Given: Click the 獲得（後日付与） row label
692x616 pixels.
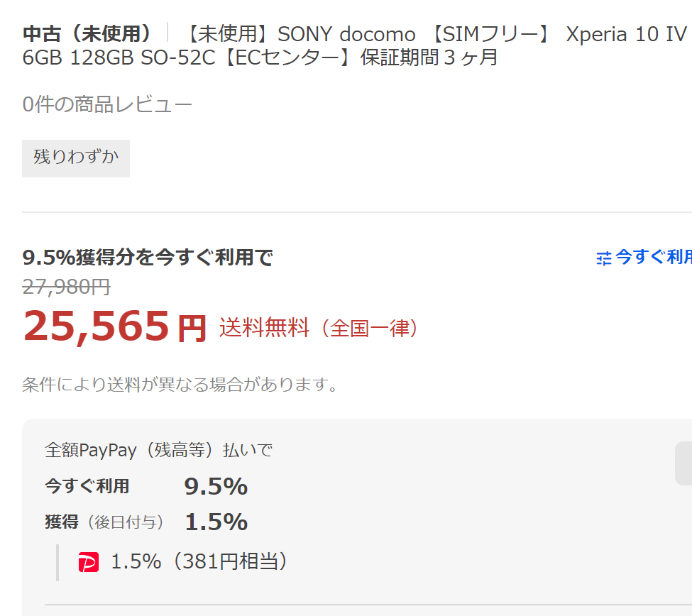Looking at the screenshot, I should (104, 522).
